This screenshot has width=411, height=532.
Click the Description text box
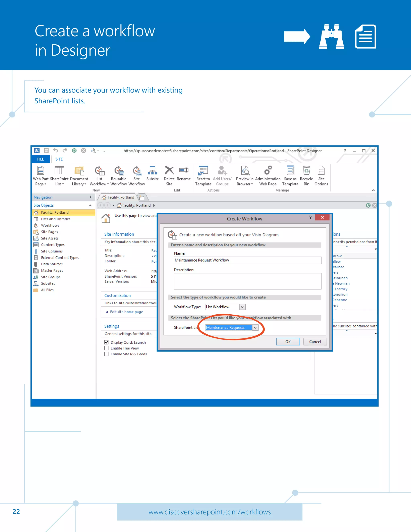(248, 281)
